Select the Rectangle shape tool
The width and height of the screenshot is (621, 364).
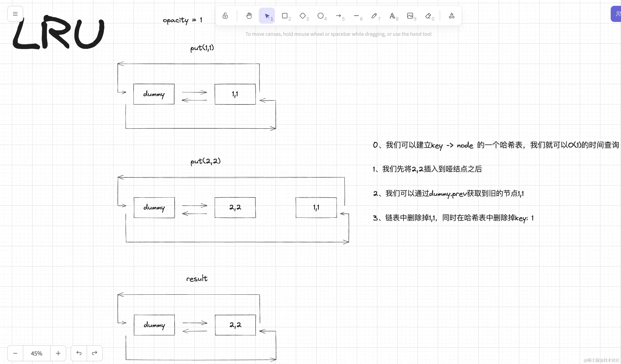click(285, 16)
